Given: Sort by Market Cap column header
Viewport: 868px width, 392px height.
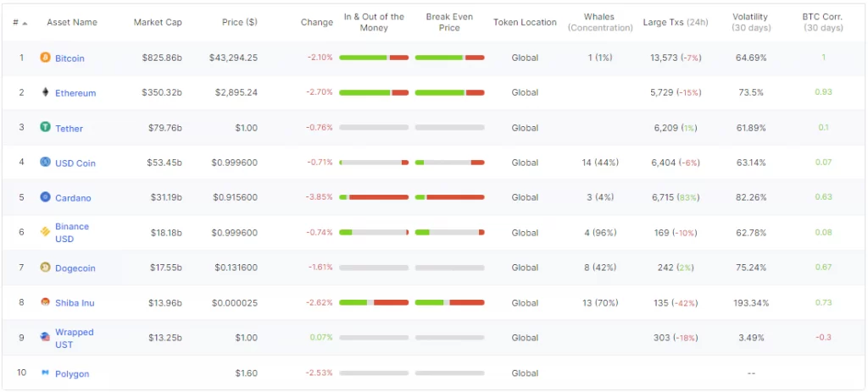Looking at the screenshot, I should point(158,22).
